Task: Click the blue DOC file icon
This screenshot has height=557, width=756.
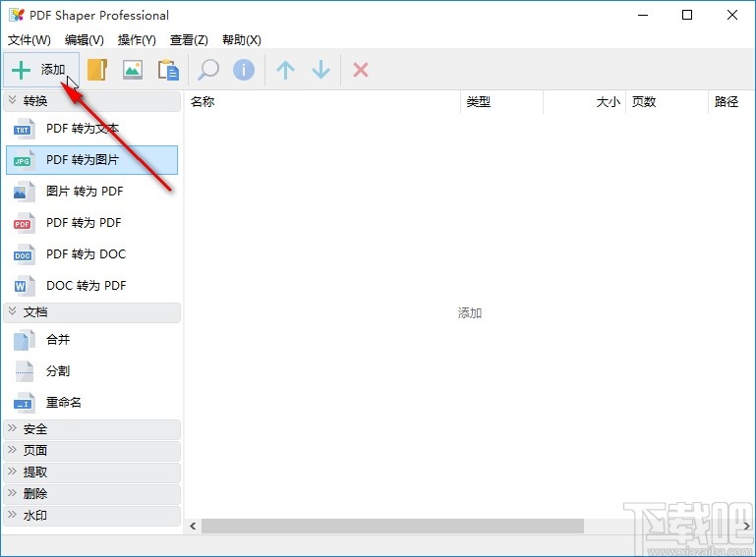Action: 24,253
